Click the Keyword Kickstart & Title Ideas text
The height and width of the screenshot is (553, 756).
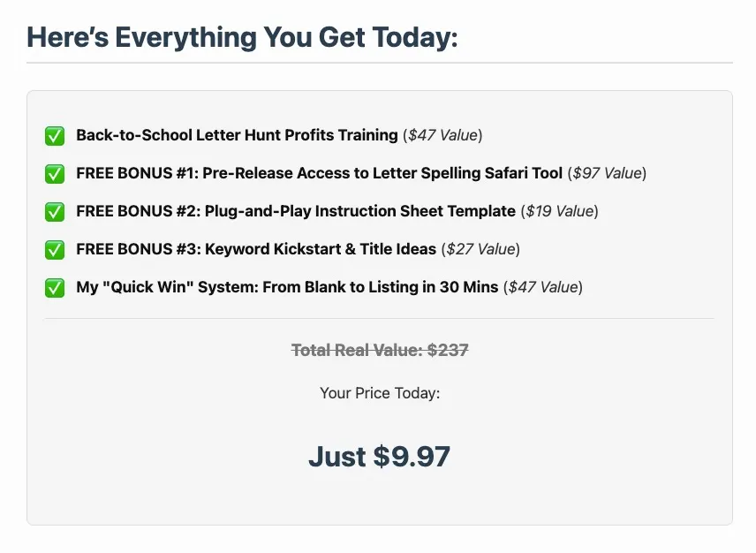click(321, 249)
